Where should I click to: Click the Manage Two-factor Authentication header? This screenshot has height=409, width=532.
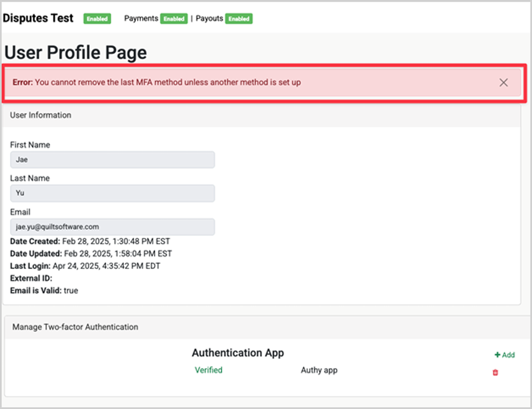pyautogui.click(x=76, y=327)
